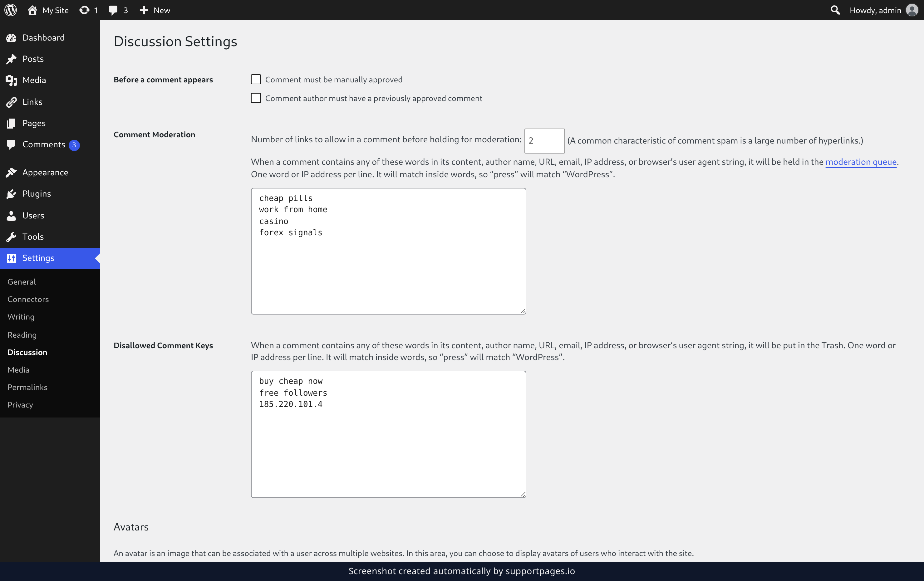
Task: Click the Tools wrench icon
Action: pos(11,237)
